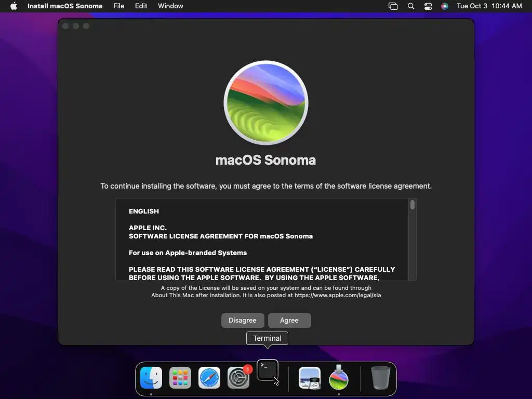This screenshot has width=532, height=399.
Task: Click the APPLE INC. line in license
Action: click(148, 228)
